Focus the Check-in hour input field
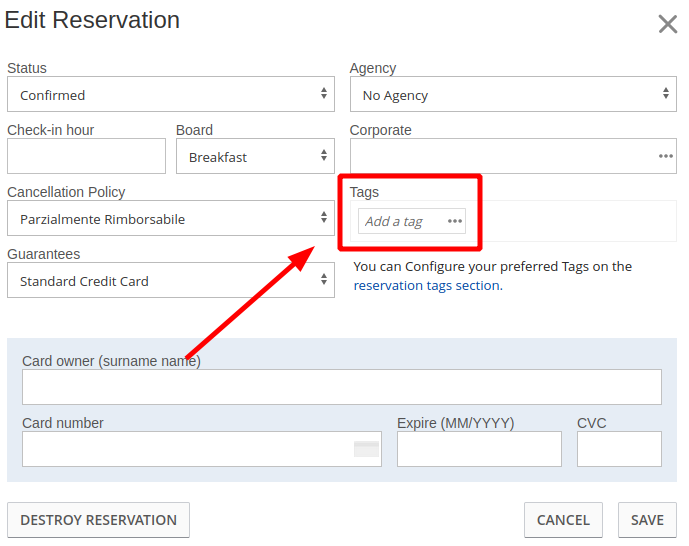Viewport: 689px width, 546px height. [86, 157]
